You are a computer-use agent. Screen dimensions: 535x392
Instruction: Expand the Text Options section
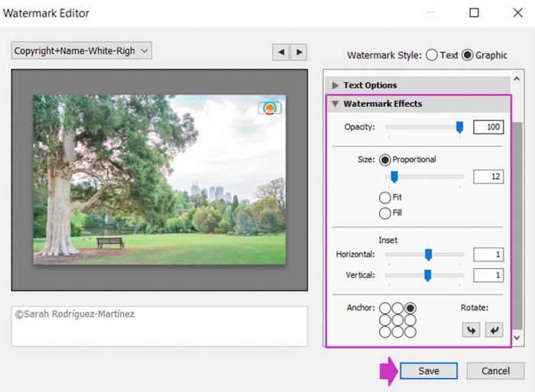tap(370, 86)
